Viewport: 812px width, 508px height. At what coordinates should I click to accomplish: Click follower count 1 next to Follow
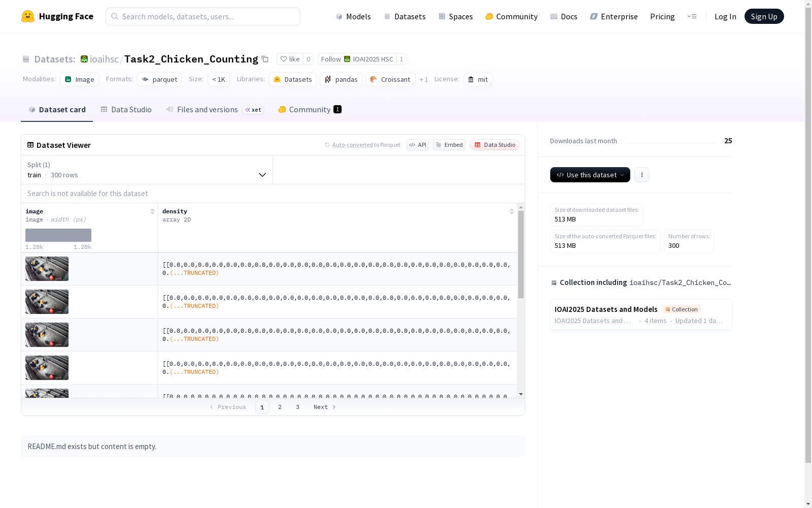click(x=401, y=59)
